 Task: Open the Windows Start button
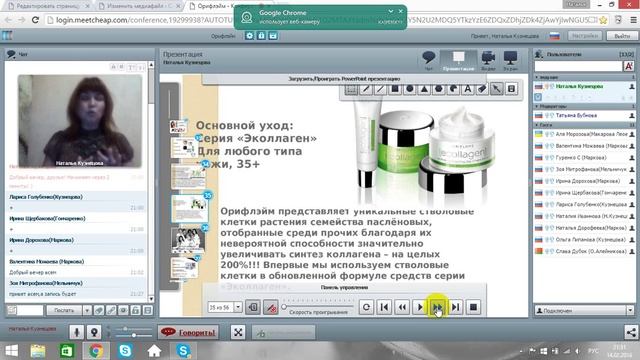[12, 351]
